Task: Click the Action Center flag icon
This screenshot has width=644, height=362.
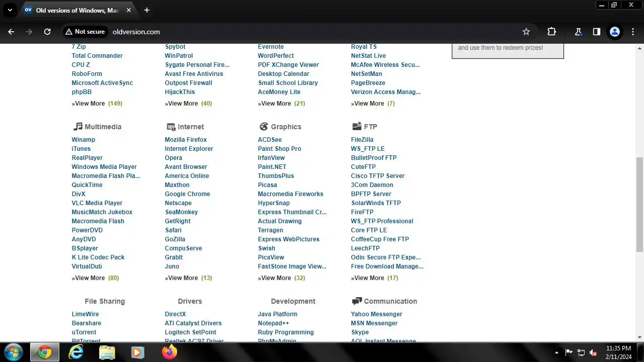Action: point(569,352)
